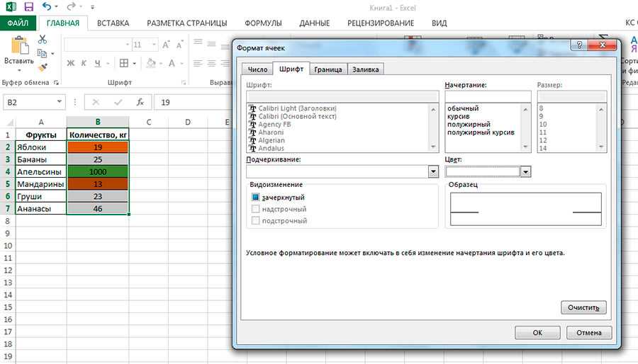This screenshot has height=364, width=638.
Task: Select row 7 header
Action: (x=7, y=208)
